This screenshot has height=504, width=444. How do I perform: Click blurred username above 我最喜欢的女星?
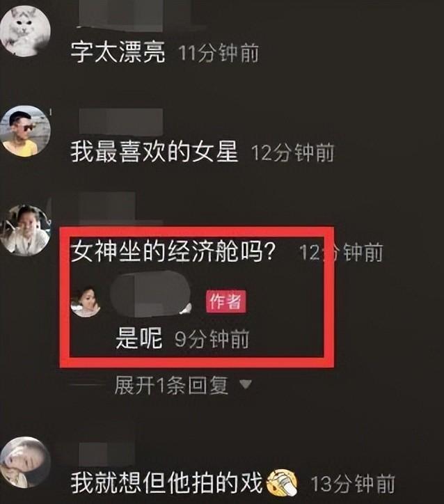coord(121,121)
